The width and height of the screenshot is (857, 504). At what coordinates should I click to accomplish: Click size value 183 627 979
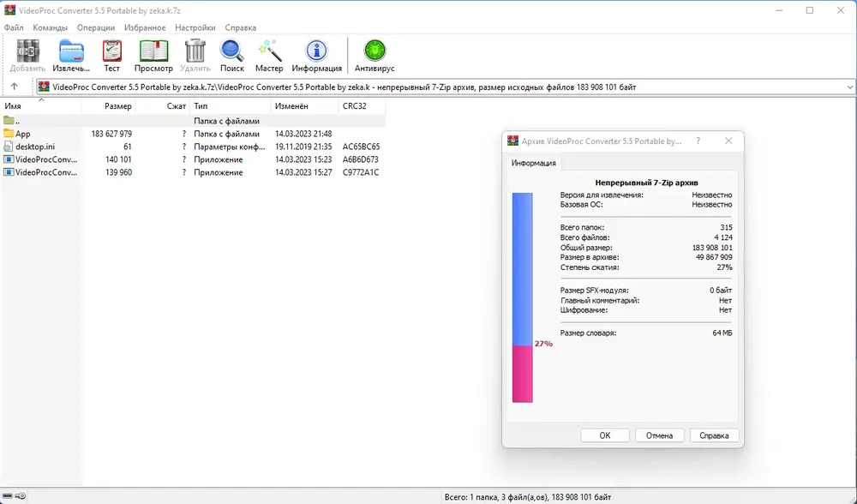pyautogui.click(x=111, y=134)
